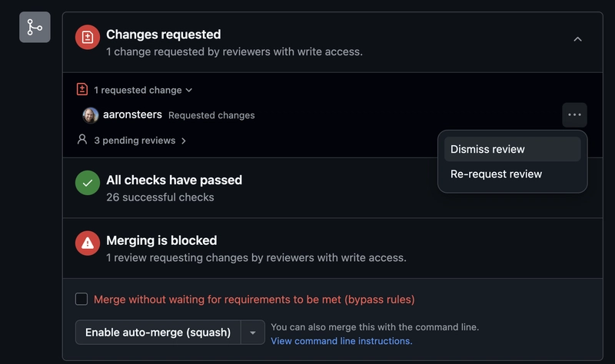Open View command line instructions link

click(x=341, y=341)
